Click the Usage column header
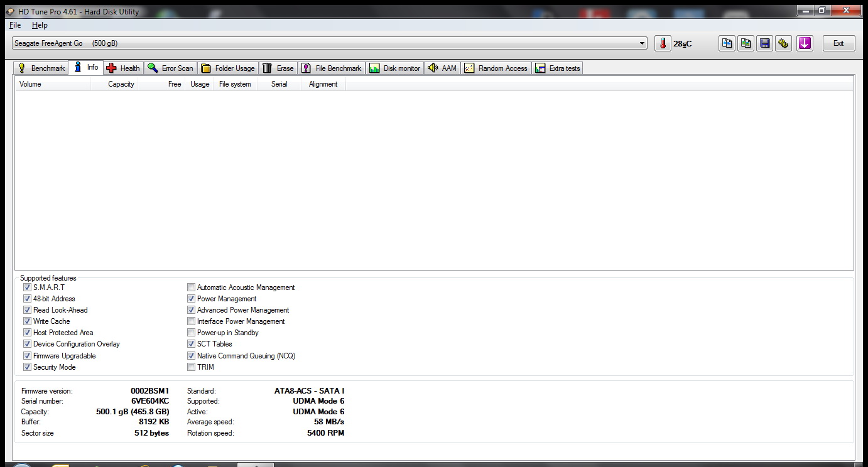 coord(200,84)
